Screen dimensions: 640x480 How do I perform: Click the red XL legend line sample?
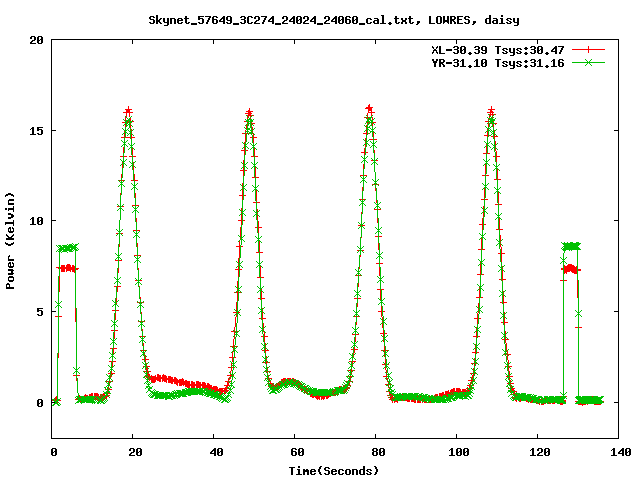click(x=588, y=50)
